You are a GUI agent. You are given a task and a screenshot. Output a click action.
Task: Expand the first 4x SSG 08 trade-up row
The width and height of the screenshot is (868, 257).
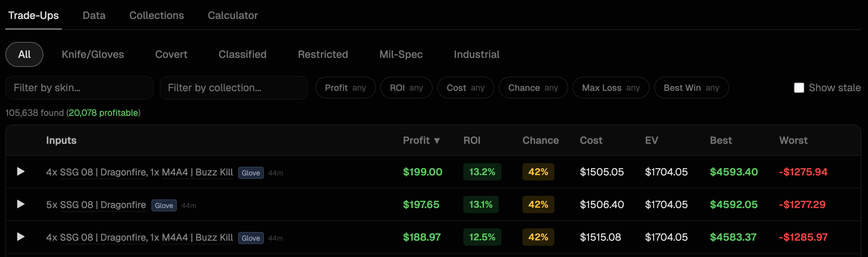[21, 171]
